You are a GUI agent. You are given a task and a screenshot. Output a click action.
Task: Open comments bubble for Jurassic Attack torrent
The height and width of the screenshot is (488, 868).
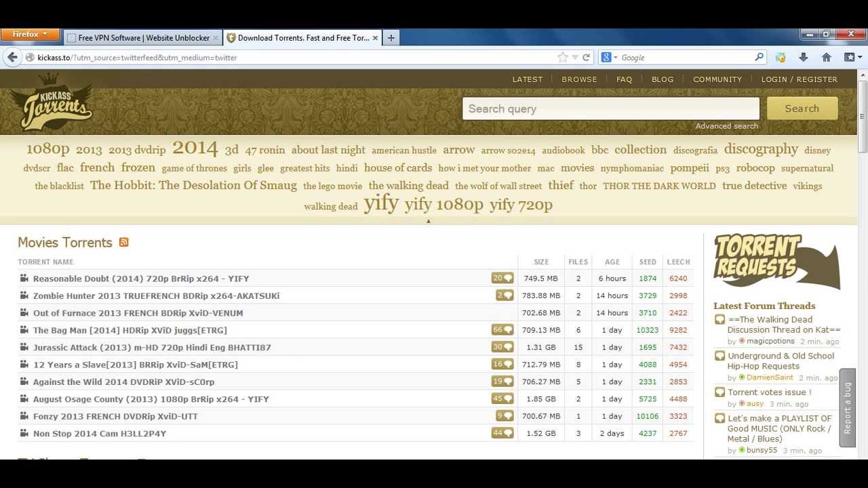coord(502,347)
